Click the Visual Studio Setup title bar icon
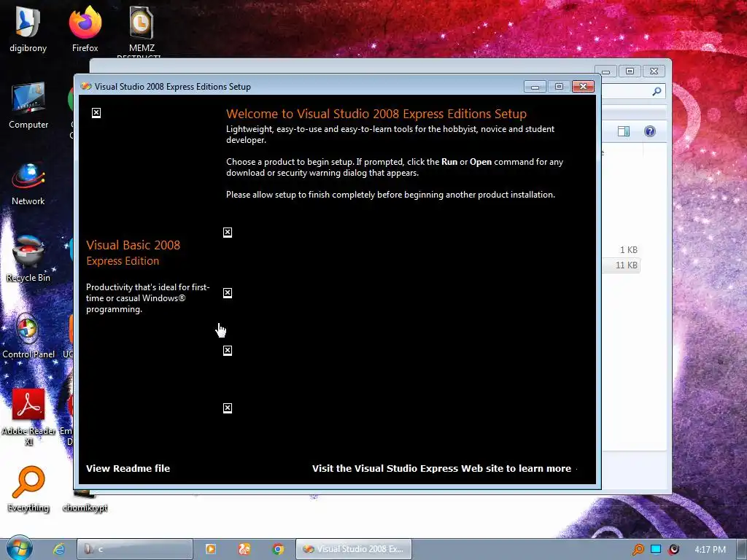Screen dimensions: 747x560 coord(86,86)
